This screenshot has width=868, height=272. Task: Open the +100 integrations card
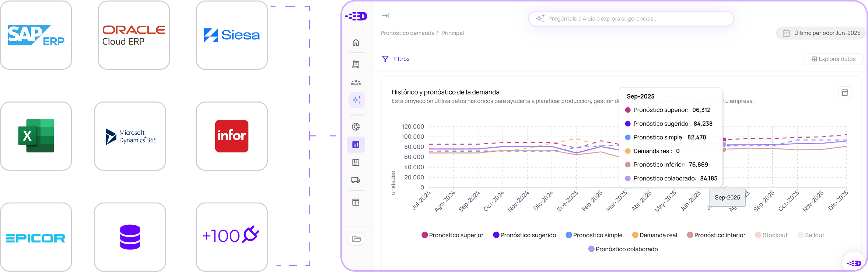click(x=232, y=237)
